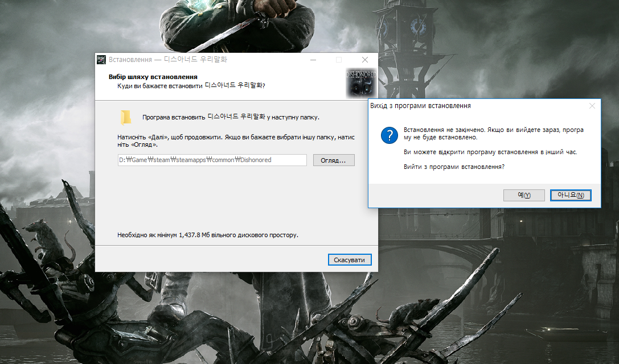The height and width of the screenshot is (364, 619).
Task: Click the text Програма встановить … у наступну папку
Action: pyautogui.click(x=231, y=117)
